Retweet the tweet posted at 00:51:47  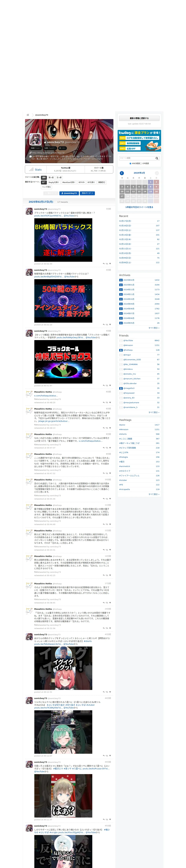pyautogui.click(x=107, y=386)
